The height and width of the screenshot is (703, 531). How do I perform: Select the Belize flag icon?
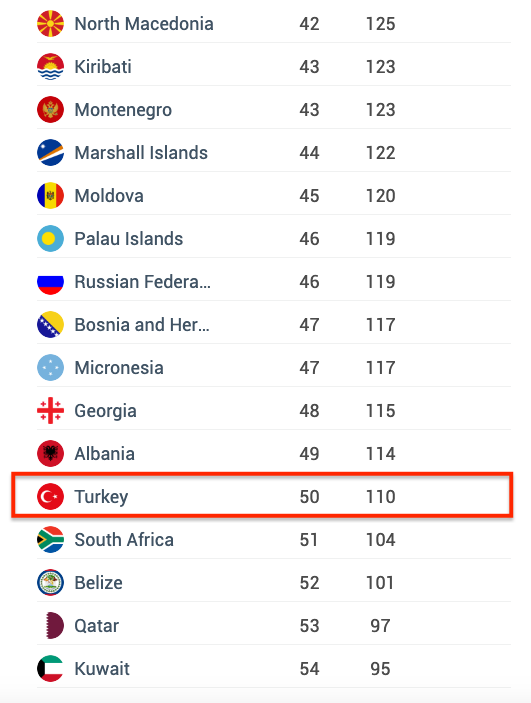click(50, 583)
